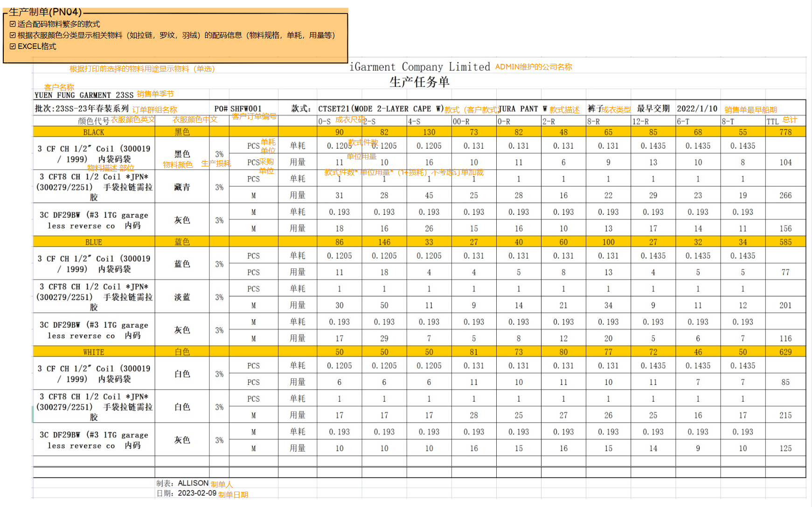Select the 藏青 material color cell

182,187
